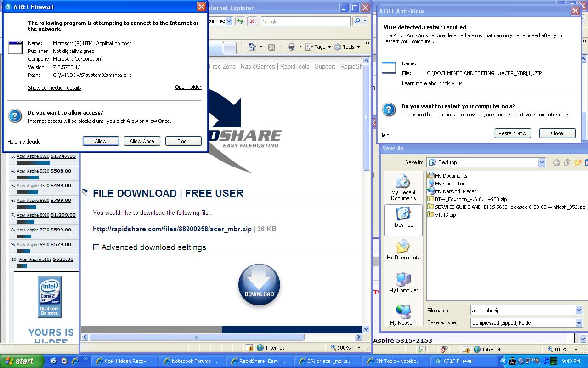The height and width of the screenshot is (368, 588).
Task: Click the privacy report eye icon in status bar
Action: tap(443, 350)
